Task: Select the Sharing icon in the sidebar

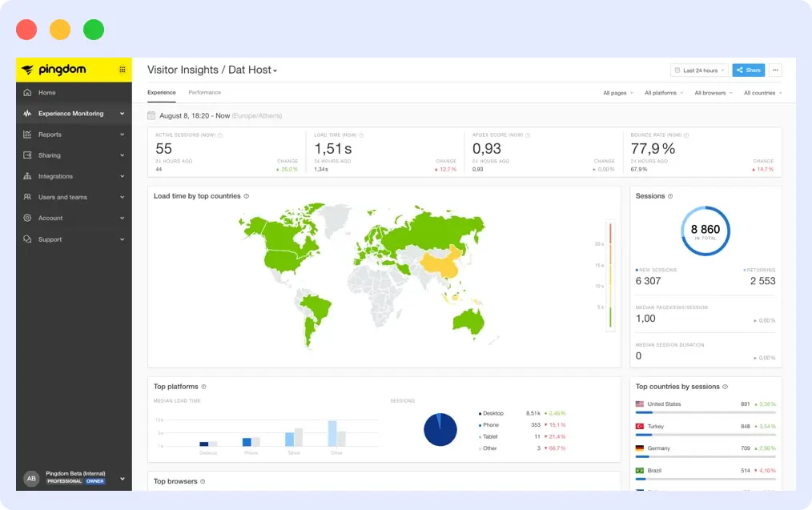Action: tap(27, 155)
